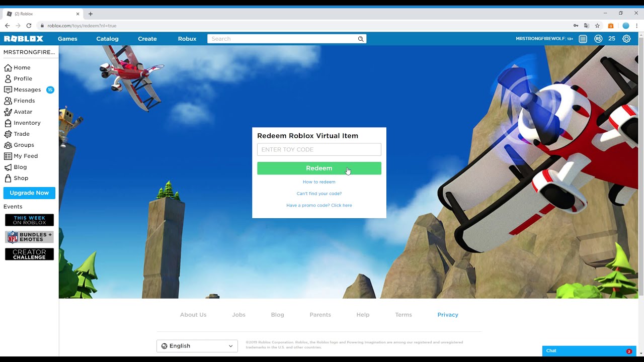Open Creator Challenge event banner
Image resolution: width=644 pixels, height=362 pixels.
[29, 254]
